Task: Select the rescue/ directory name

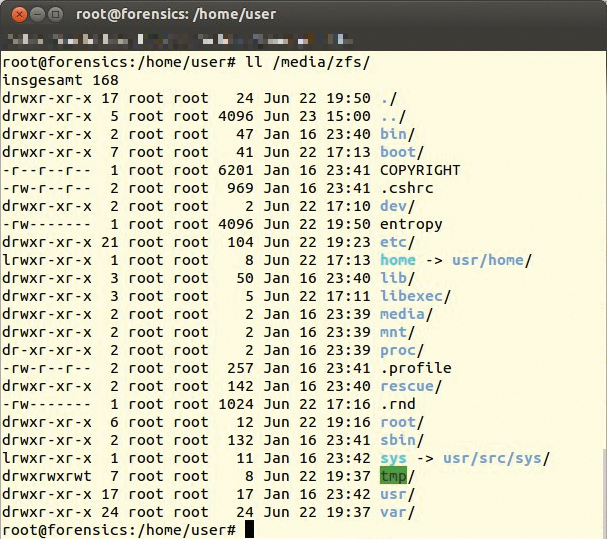Action: pos(411,386)
